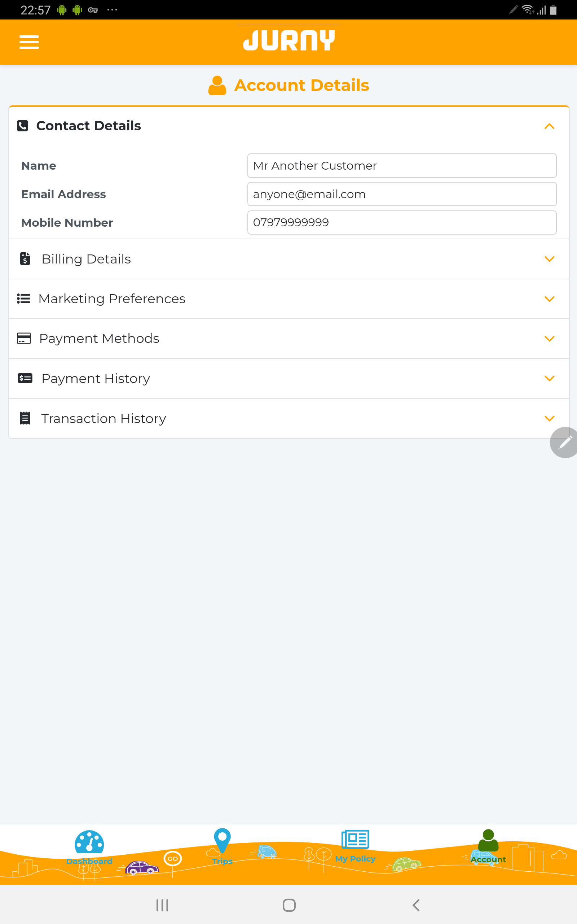
Task: Click the Email Address field
Action: click(x=402, y=194)
